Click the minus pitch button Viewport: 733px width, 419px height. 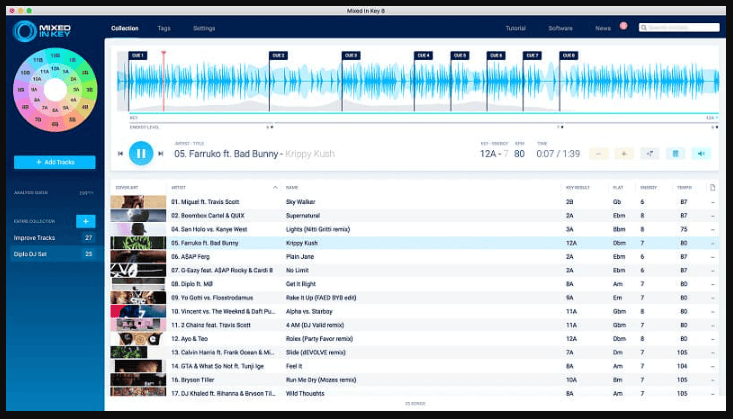[598, 153]
